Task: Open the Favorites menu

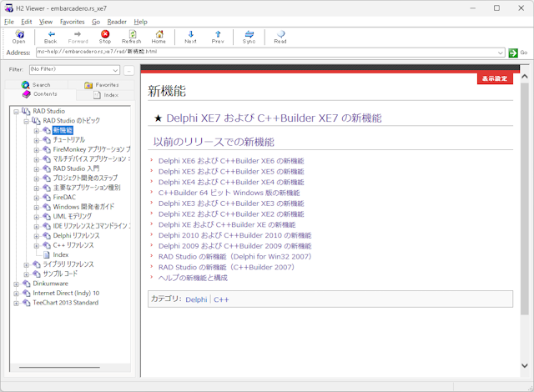Action: click(x=73, y=22)
